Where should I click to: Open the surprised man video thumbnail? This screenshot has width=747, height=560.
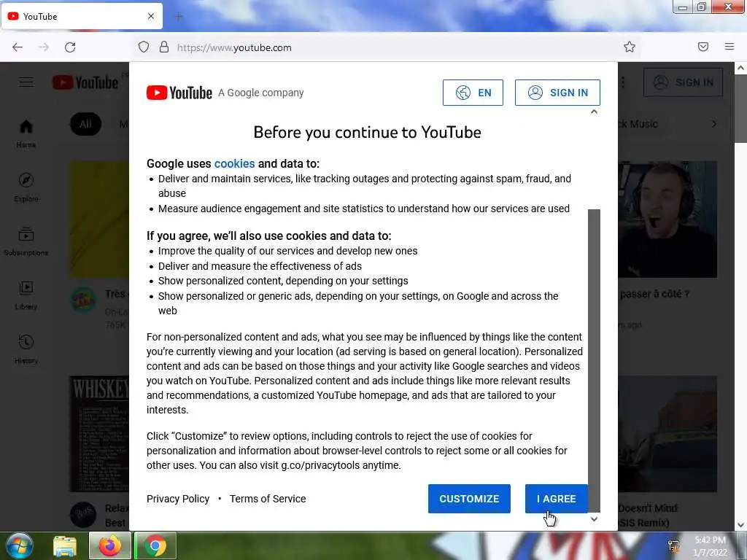667,219
